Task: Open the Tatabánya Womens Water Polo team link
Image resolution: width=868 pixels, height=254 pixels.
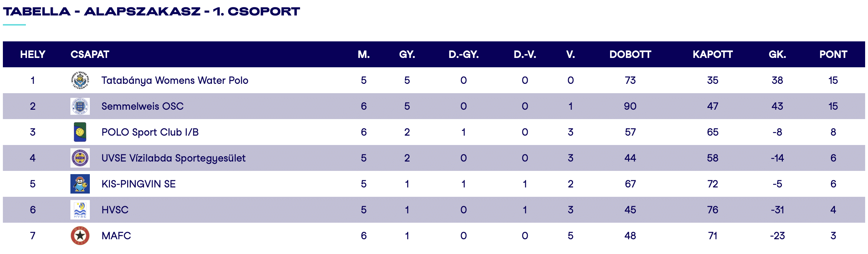Action: click(x=175, y=80)
